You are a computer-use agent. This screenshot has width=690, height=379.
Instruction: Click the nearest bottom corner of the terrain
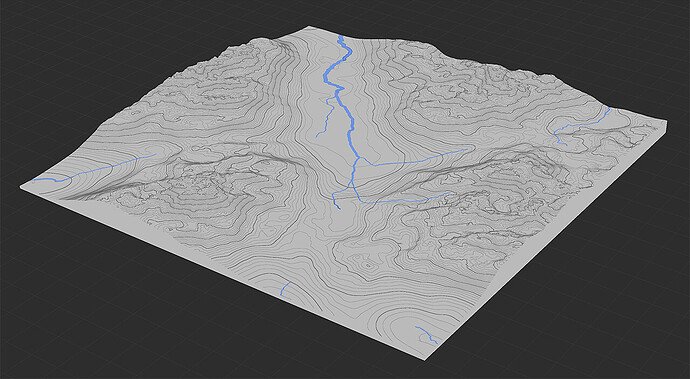425,358
